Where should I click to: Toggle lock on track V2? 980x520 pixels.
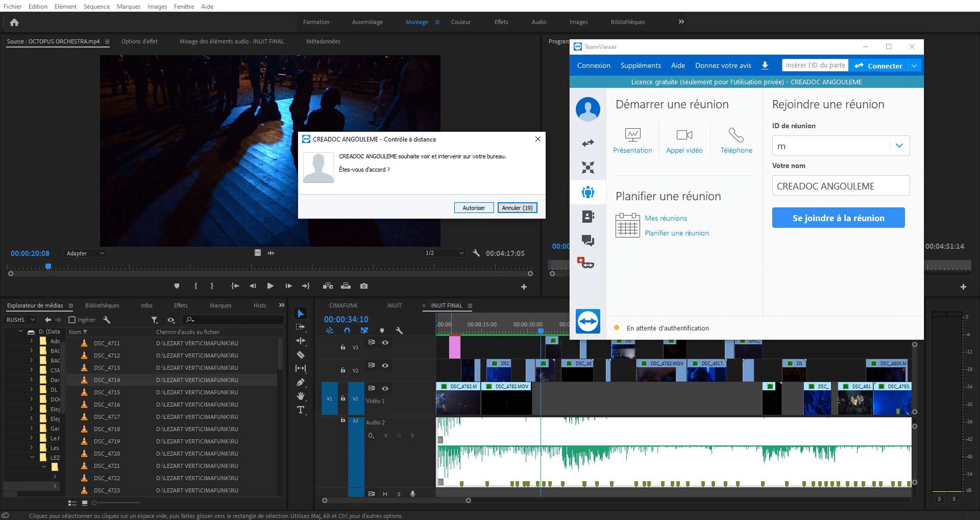click(343, 370)
